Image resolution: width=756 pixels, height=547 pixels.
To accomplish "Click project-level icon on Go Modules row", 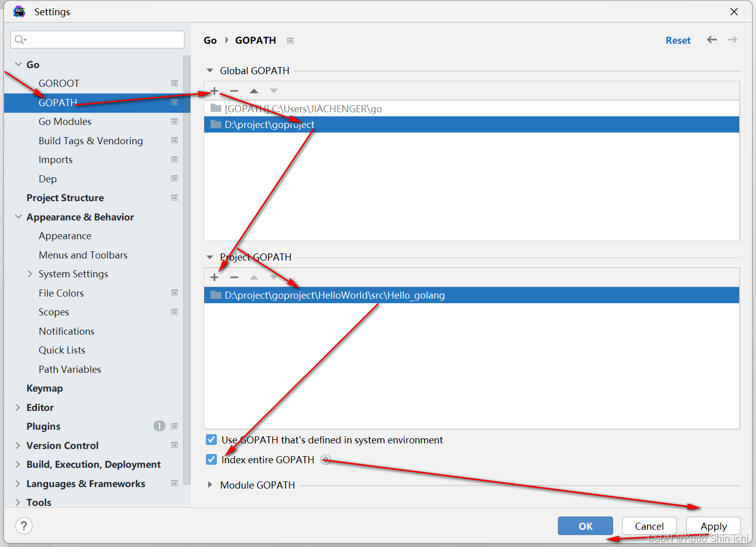I will (174, 121).
